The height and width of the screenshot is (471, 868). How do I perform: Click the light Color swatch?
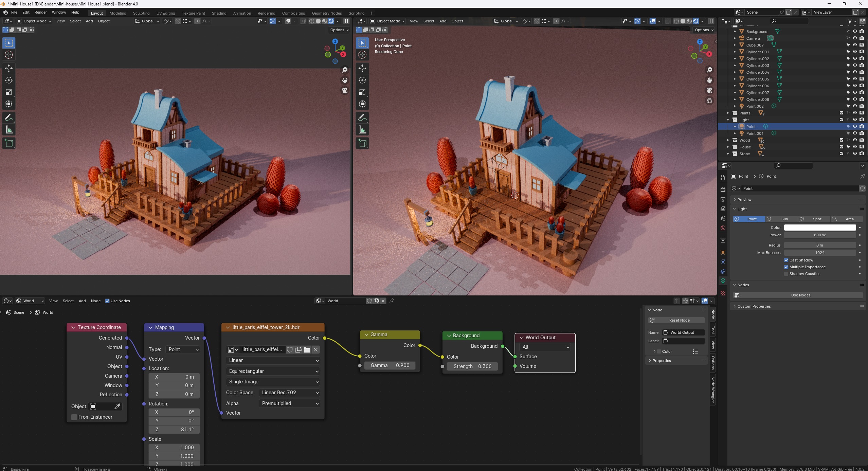[x=820, y=228]
